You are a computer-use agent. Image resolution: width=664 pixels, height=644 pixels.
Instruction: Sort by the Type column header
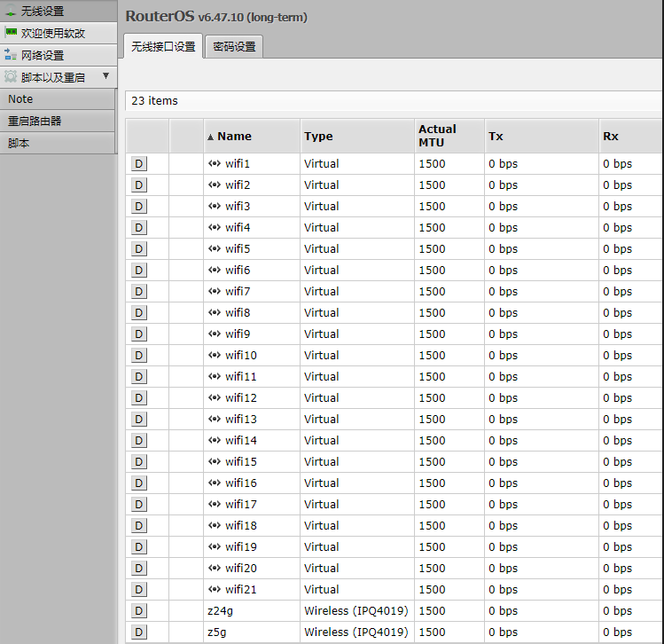[318, 137]
